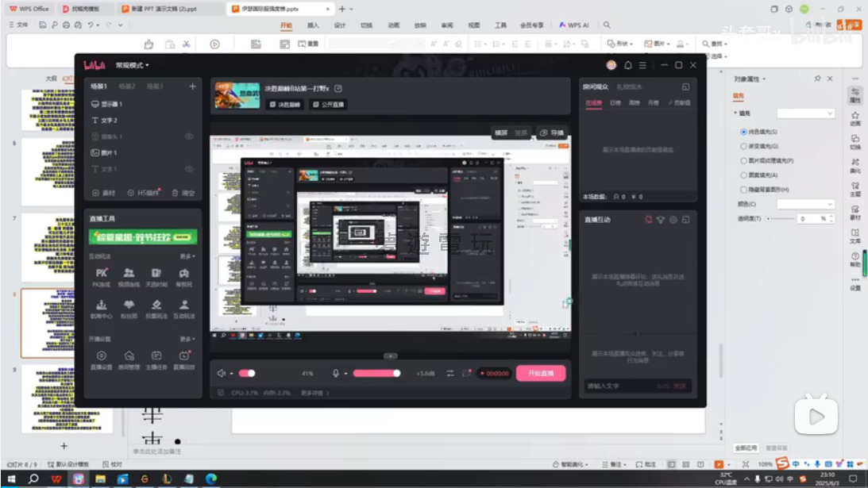Click the speaker volume icon
Image resolution: width=868 pixels, height=488 pixels.
click(222, 373)
